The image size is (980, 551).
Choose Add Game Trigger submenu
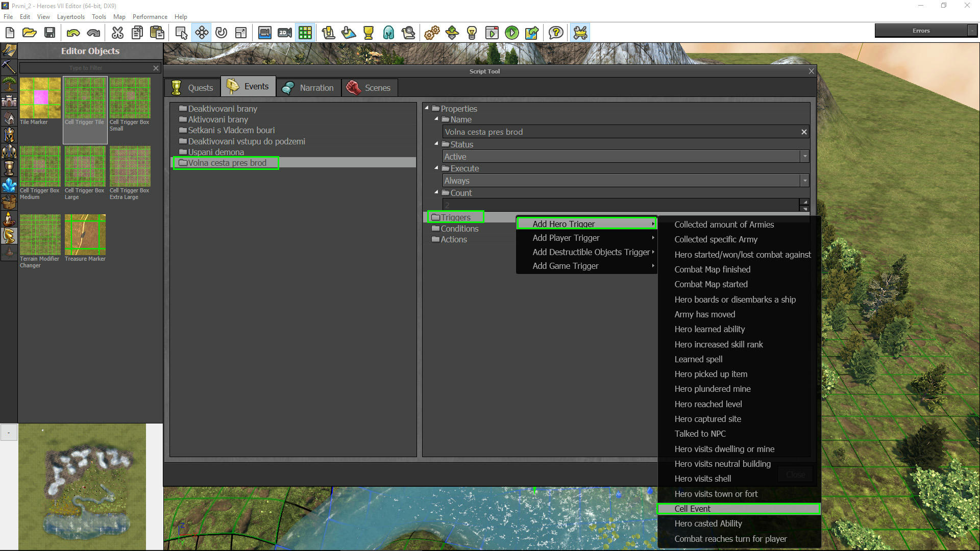[x=586, y=266]
